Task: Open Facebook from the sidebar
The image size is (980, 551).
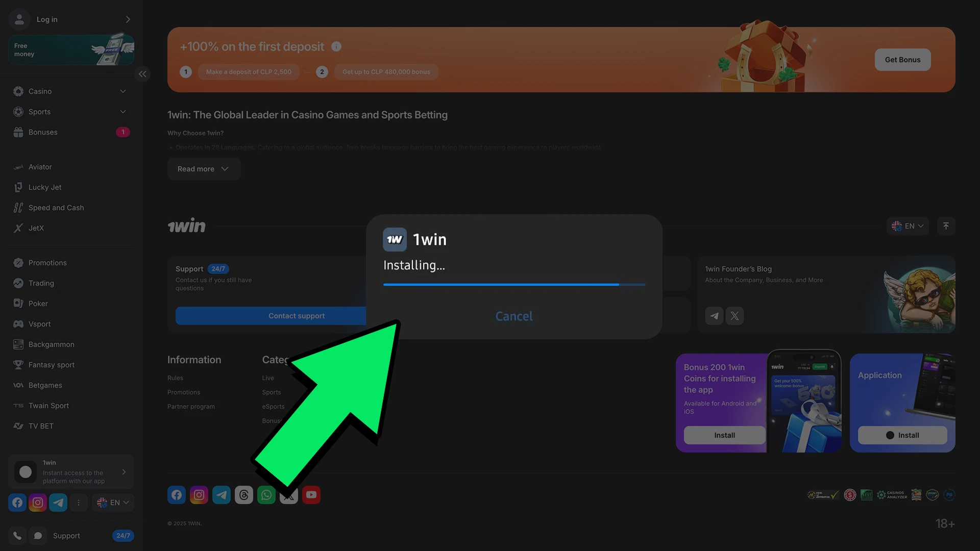Action: tap(17, 503)
